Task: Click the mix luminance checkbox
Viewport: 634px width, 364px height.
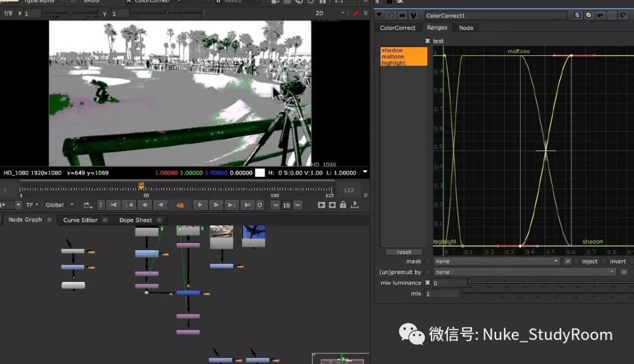Action: click(x=428, y=282)
